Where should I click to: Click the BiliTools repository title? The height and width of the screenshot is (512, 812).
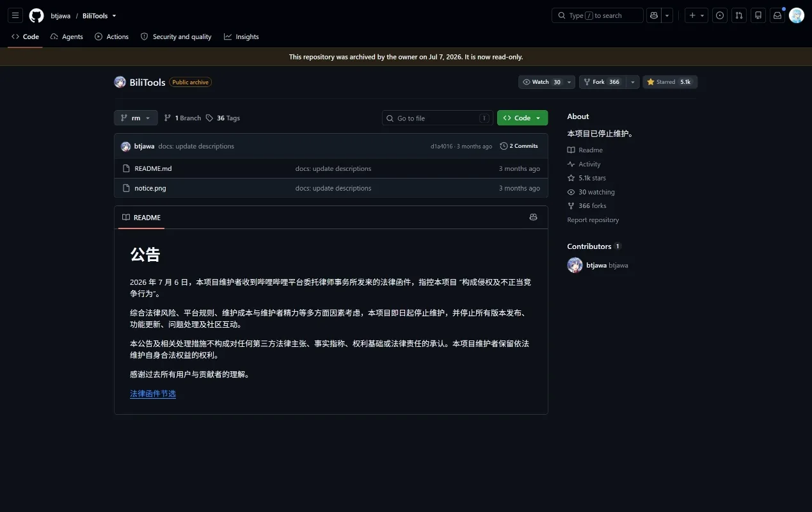coord(148,82)
